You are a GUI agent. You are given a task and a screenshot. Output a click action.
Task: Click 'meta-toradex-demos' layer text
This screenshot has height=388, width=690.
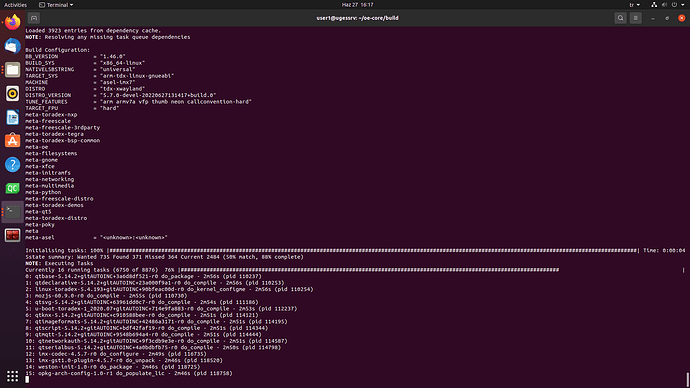tap(54, 205)
